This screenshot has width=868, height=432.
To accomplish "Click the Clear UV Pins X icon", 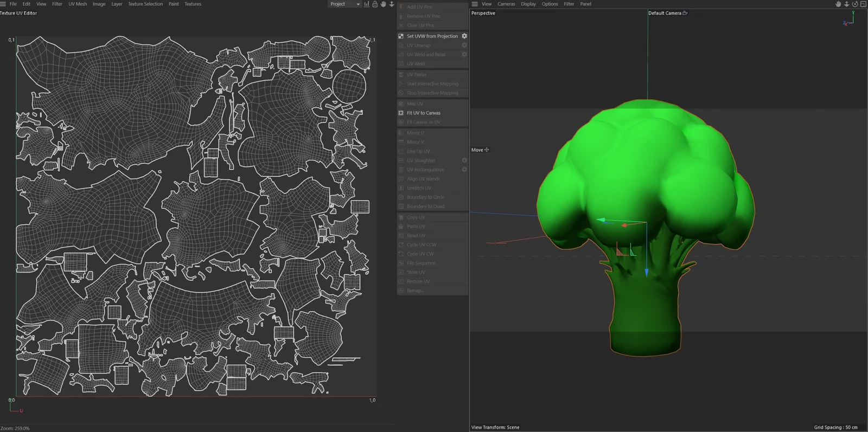I will (x=401, y=25).
